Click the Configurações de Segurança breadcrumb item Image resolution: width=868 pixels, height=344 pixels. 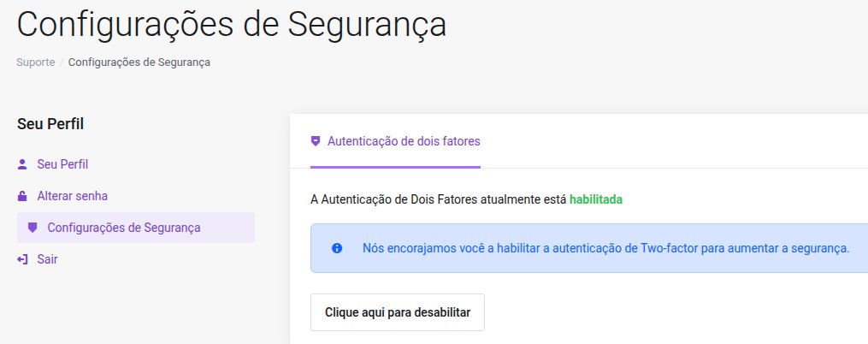pyautogui.click(x=139, y=62)
